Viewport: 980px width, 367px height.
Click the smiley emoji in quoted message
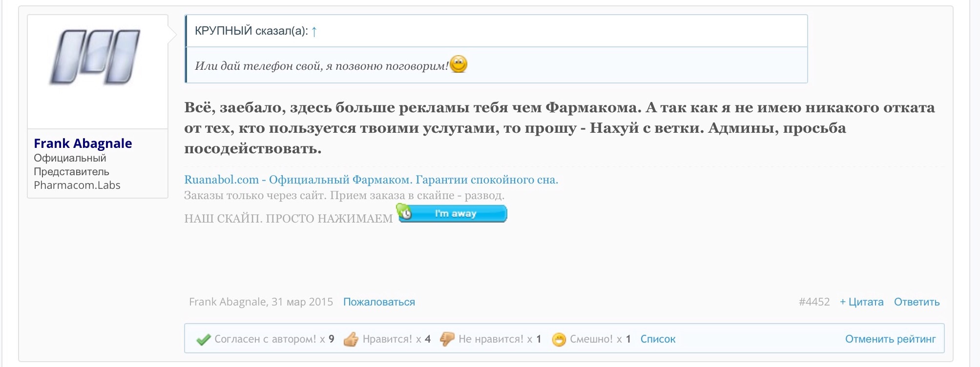coord(459,64)
